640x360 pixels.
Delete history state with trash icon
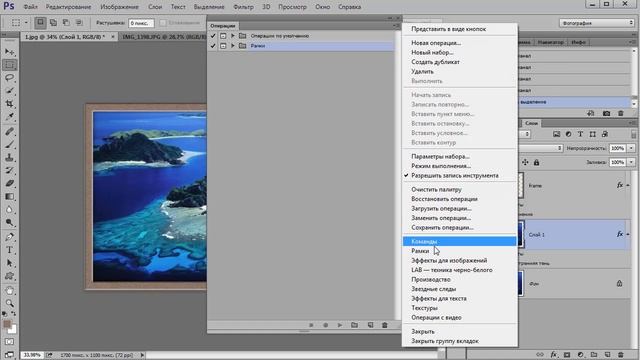tap(621, 113)
